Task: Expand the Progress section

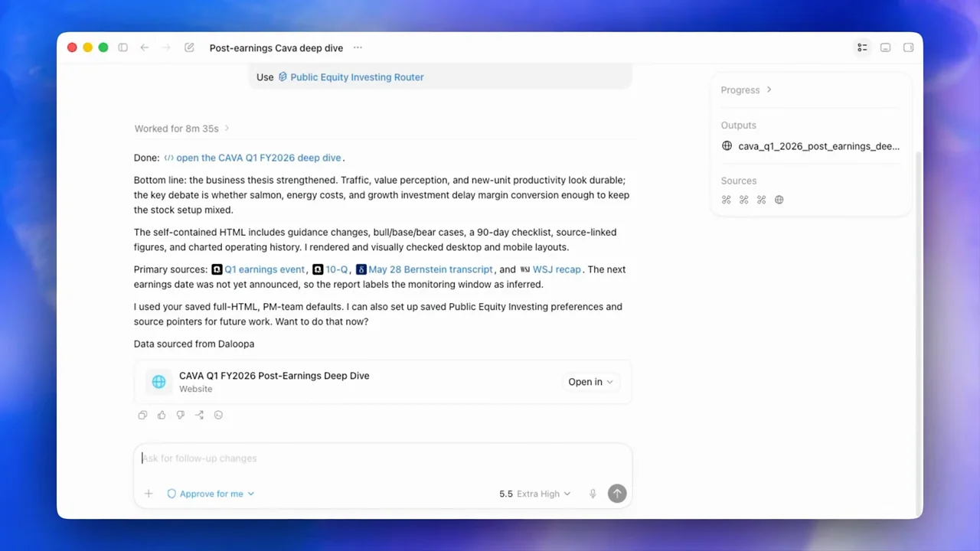Action: (x=746, y=90)
